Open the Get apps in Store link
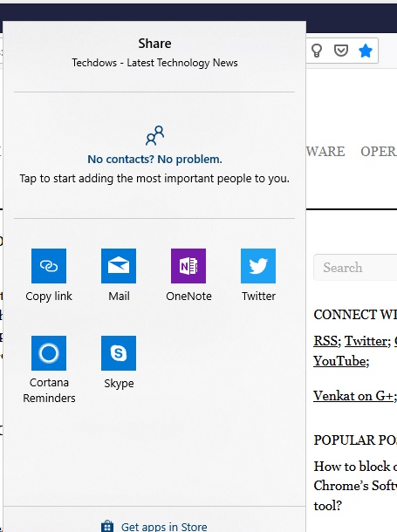 tap(164, 527)
